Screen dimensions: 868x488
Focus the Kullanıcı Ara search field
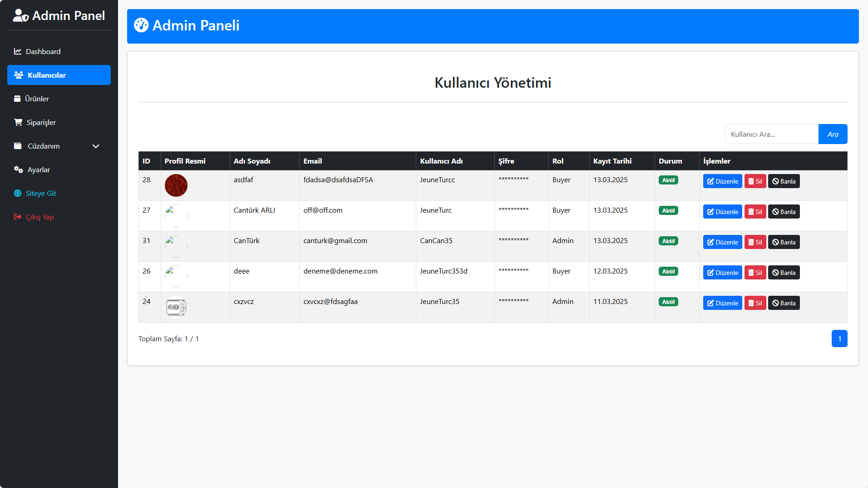772,134
